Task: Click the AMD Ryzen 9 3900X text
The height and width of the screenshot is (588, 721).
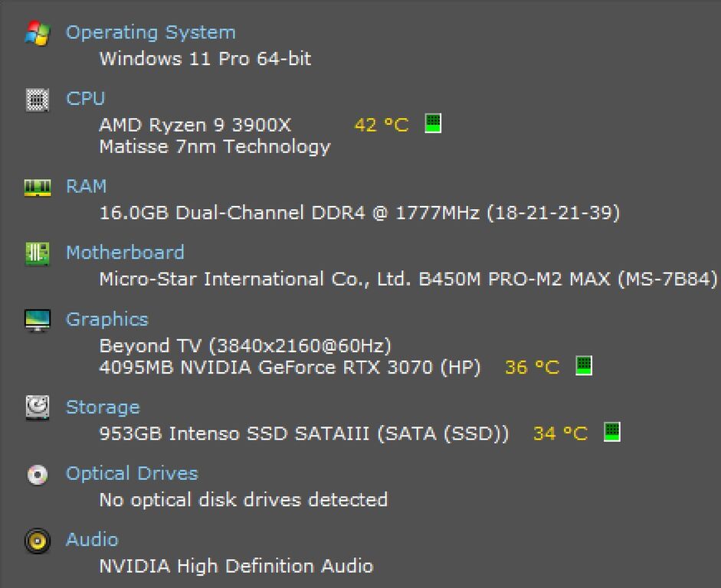Action: point(195,125)
